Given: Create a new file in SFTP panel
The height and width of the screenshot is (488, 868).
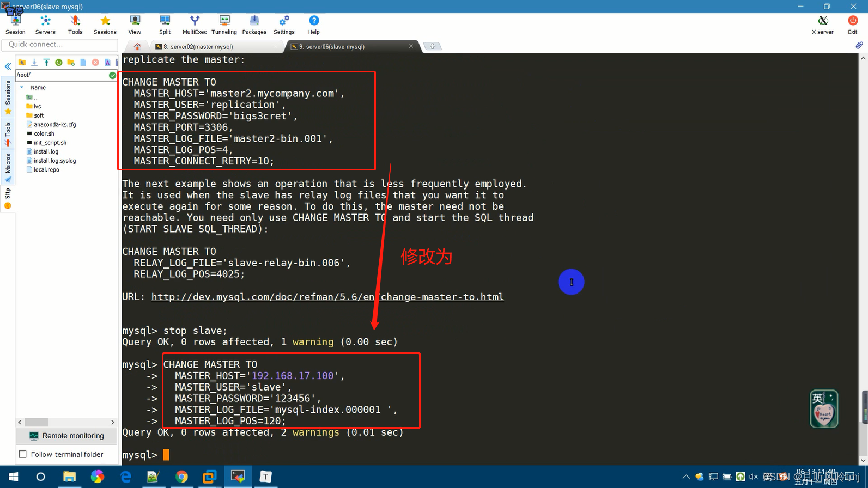Looking at the screenshot, I should (83, 63).
